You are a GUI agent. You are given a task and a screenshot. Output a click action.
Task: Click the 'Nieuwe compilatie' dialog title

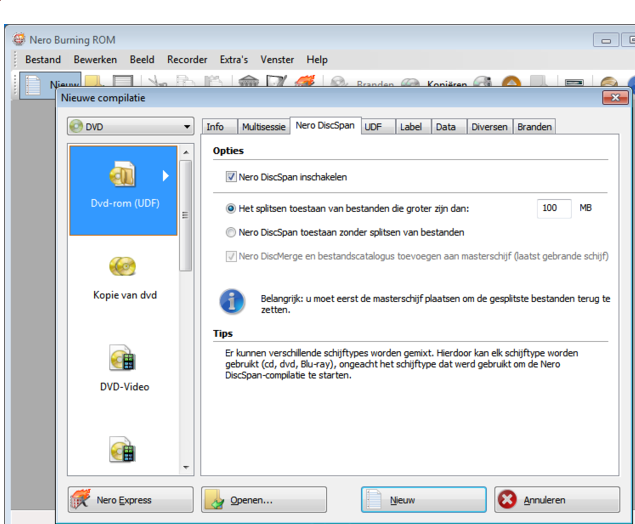point(103,98)
